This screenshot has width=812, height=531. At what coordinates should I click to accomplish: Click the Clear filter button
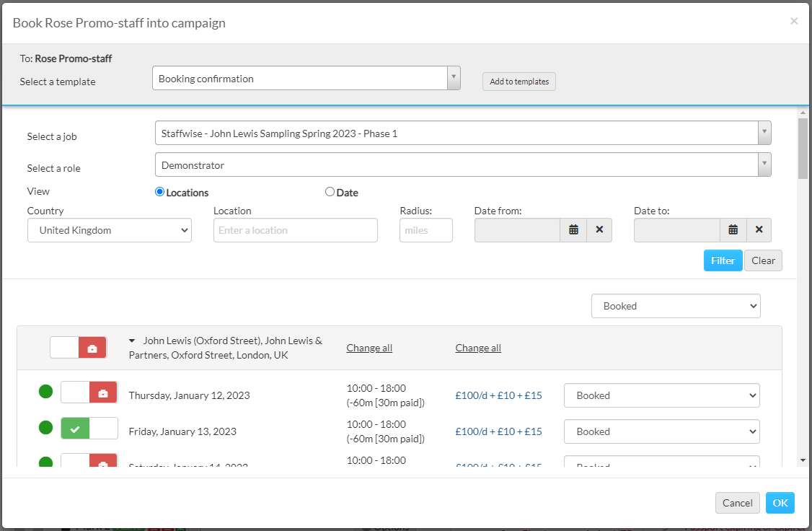coord(763,260)
